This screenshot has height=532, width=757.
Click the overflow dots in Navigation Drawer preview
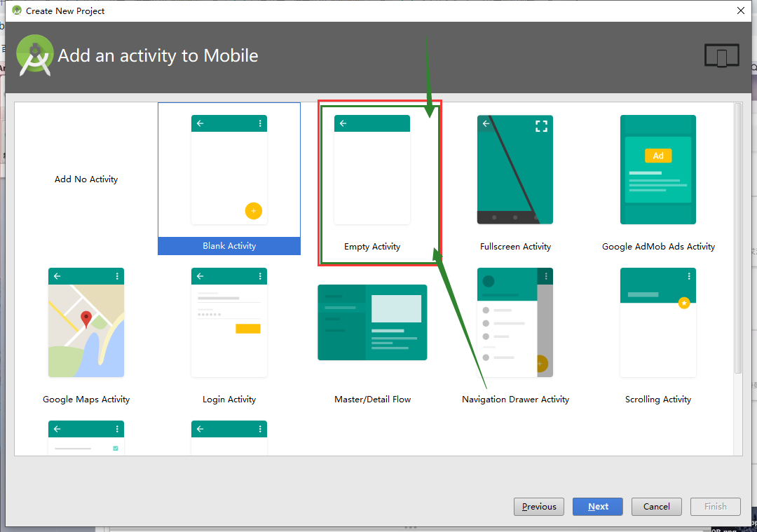pos(545,276)
